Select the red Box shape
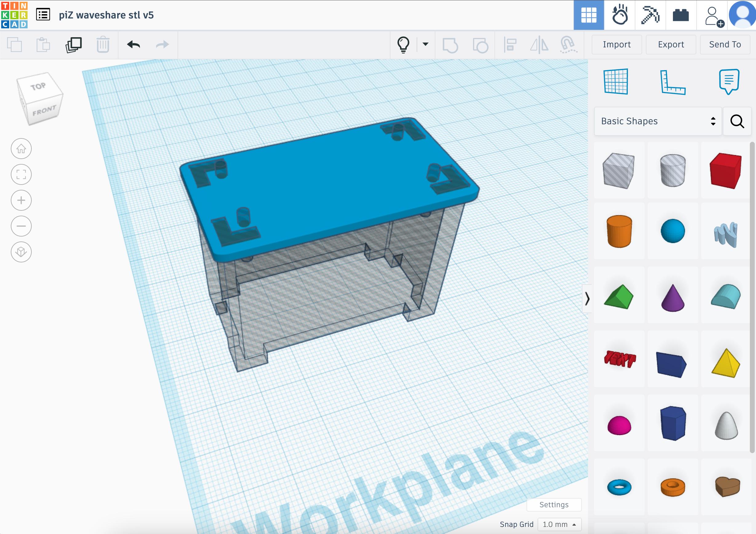Image resolution: width=756 pixels, height=534 pixels. (x=726, y=170)
